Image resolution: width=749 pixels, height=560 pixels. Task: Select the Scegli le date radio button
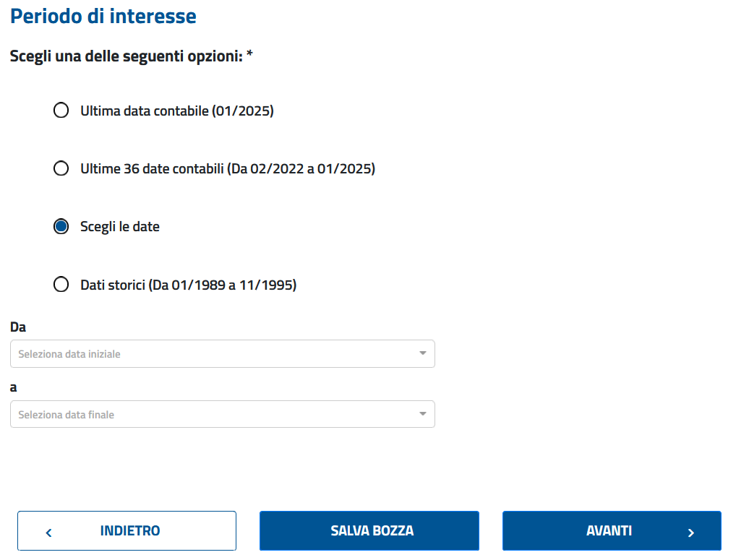pos(61,226)
